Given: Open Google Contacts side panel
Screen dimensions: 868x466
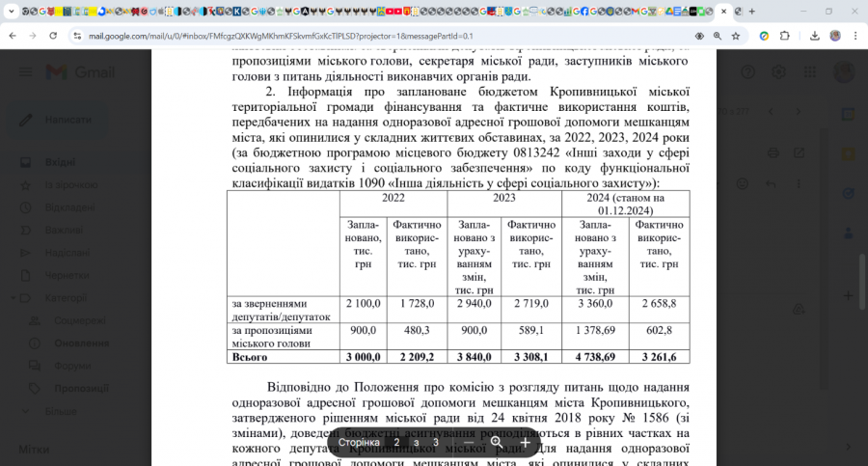Looking at the screenshot, I should [848, 233].
